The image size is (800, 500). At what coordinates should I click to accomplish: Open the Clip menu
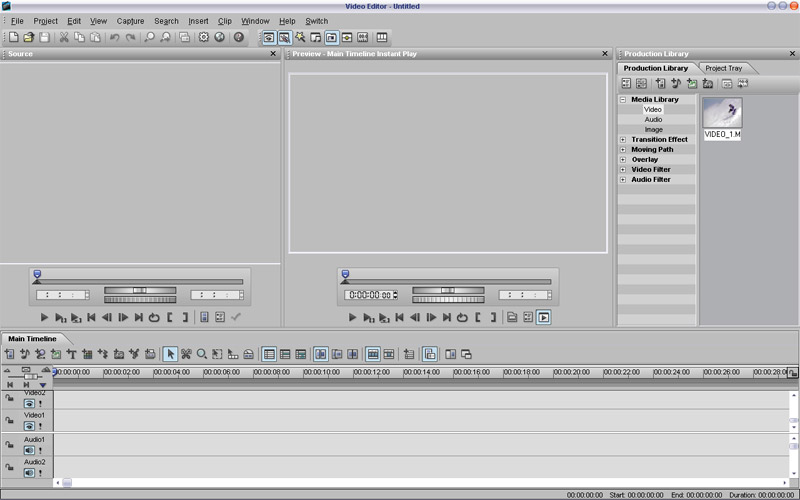(224, 21)
